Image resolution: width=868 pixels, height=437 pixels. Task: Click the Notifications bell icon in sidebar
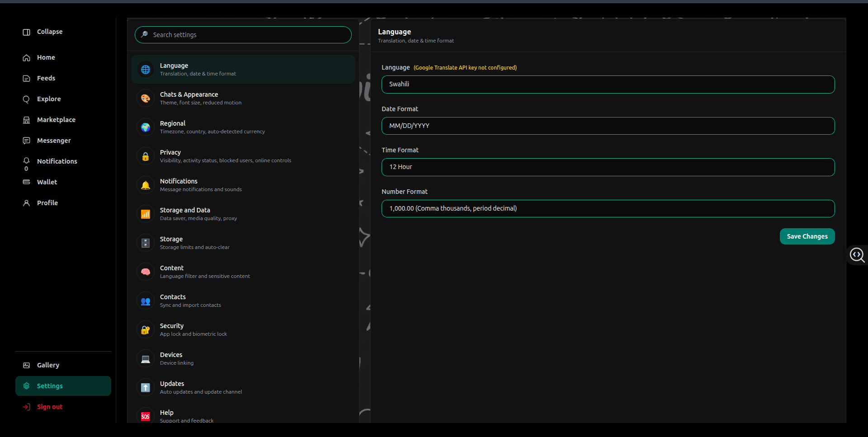[x=27, y=161]
